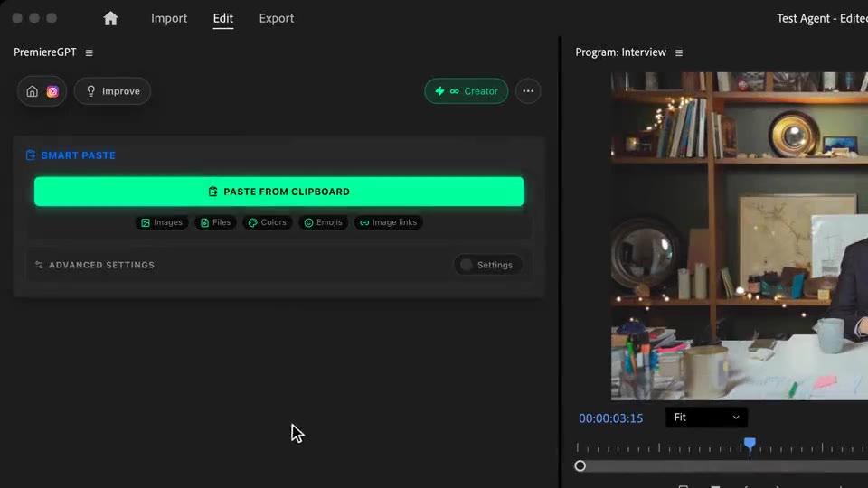Click the blue playhead marker
Image resolution: width=868 pixels, height=488 pixels.
[750, 445]
